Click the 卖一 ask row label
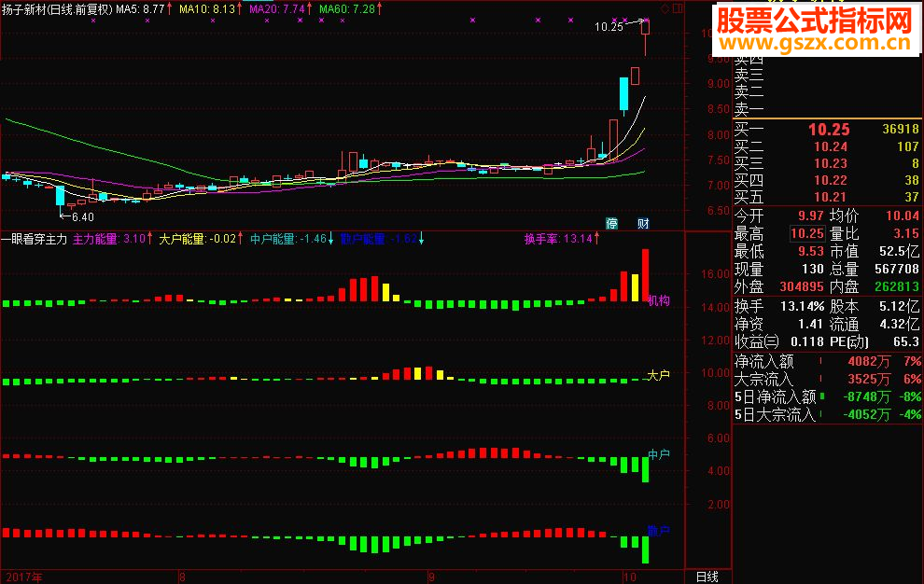 (749, 109)
